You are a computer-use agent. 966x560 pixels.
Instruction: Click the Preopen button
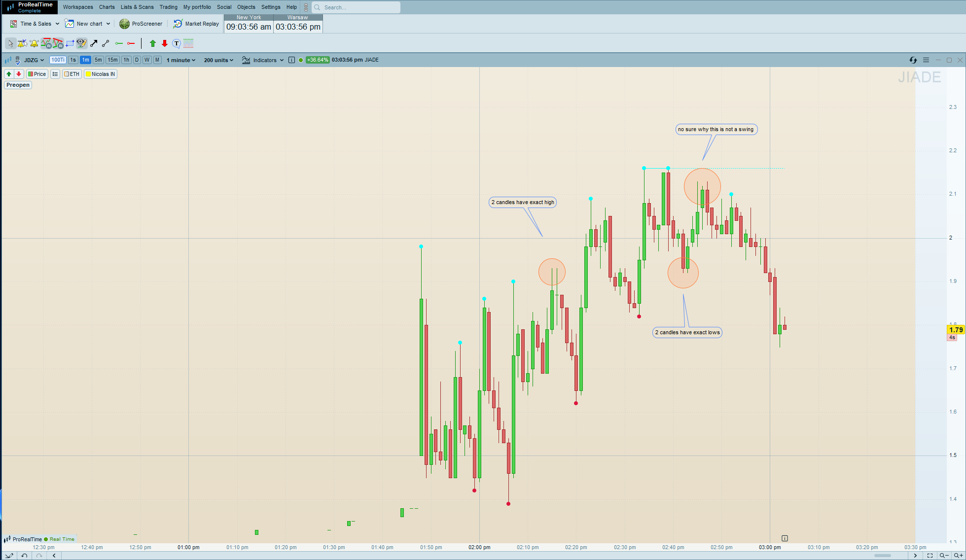[x=18, y=85]
